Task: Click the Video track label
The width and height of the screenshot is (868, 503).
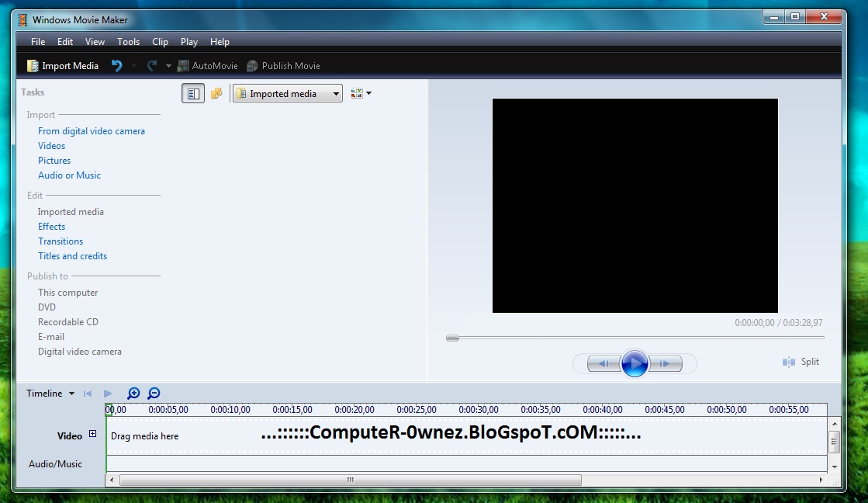Action: tap(70, 436)
